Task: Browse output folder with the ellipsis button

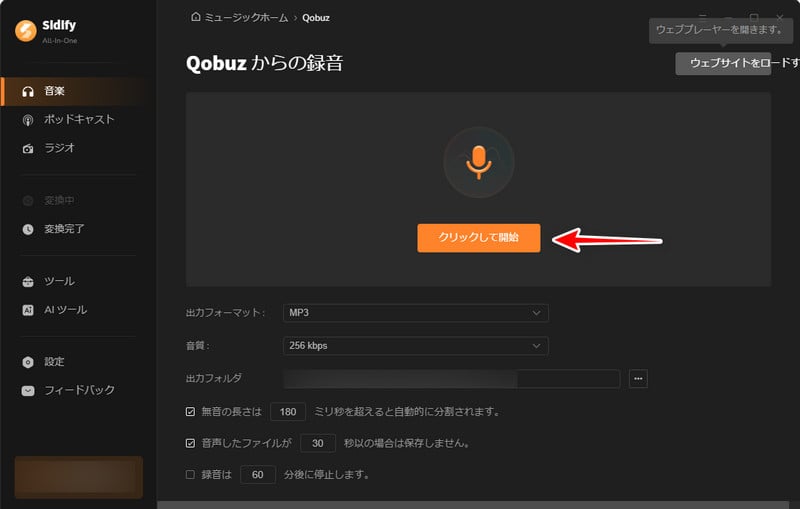Action: 638,378
